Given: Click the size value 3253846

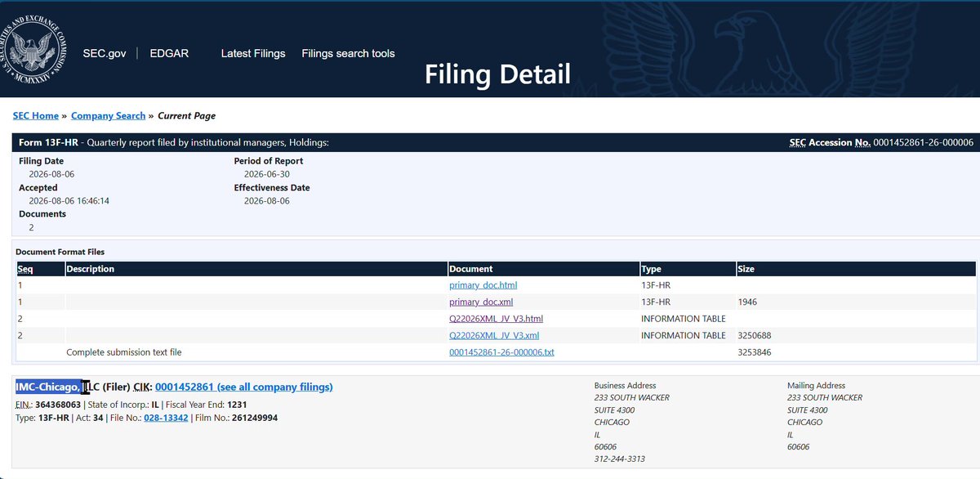Looking at the screenshot, I should coord(755,352).
